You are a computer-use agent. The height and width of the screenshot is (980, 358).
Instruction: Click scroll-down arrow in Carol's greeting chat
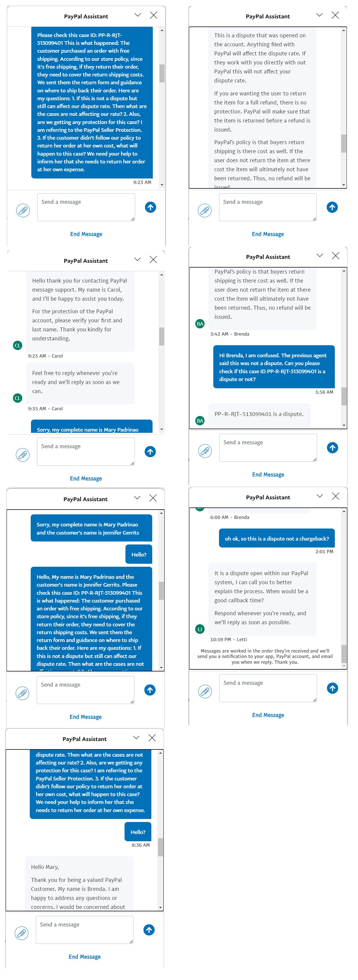point(162,429)
